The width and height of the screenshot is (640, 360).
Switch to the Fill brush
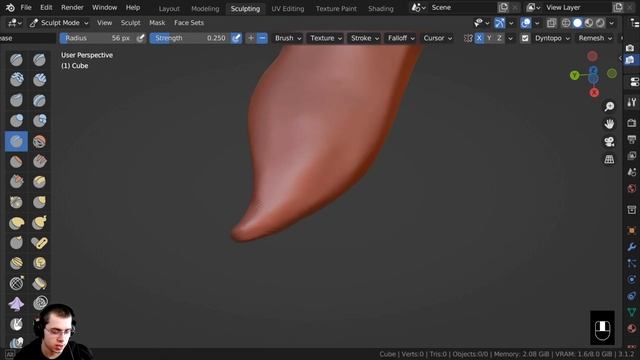(x=40, y=162)
